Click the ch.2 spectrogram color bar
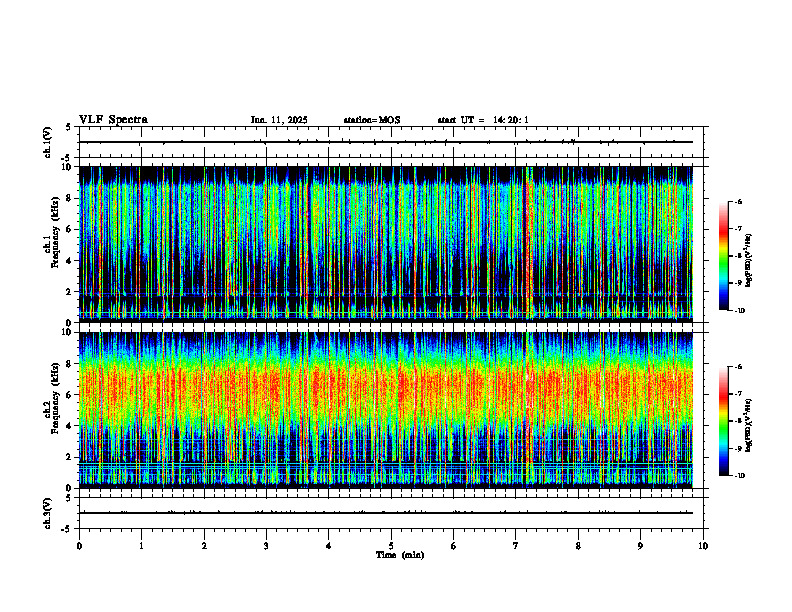792x612 pixels. pyautogui.click(x=724, y=421)
